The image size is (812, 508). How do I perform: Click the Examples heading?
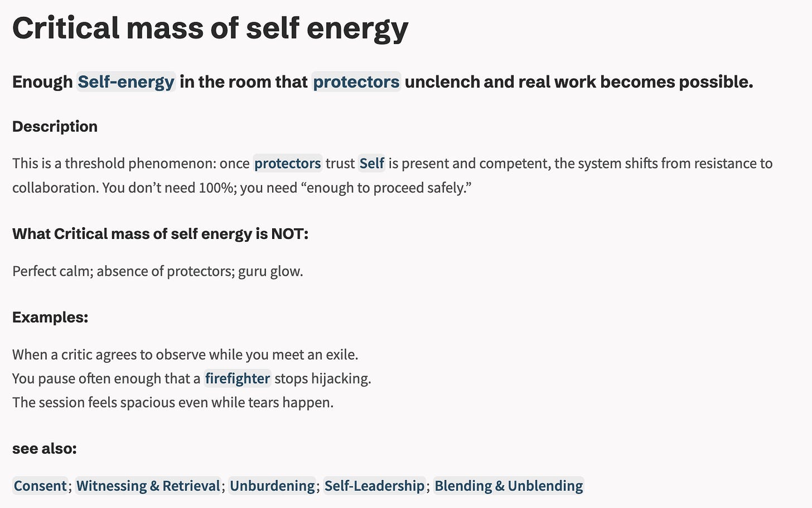point(50,317)
